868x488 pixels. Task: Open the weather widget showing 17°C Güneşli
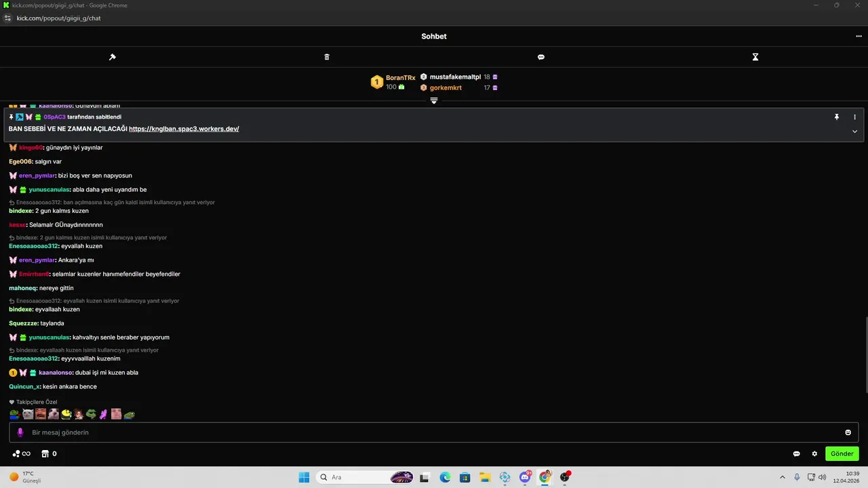[x=25, y=477]
